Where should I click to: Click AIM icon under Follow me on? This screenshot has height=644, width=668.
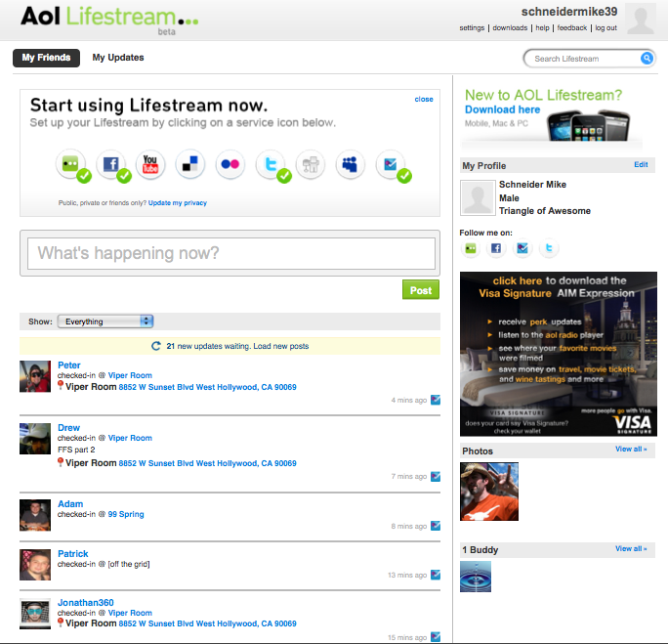click(x=471, y=248)
